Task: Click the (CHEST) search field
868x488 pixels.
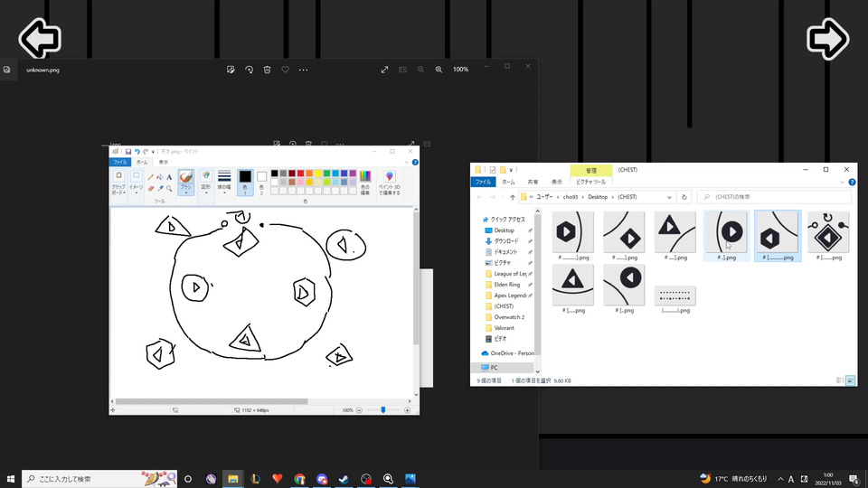Action: (774, 197)
